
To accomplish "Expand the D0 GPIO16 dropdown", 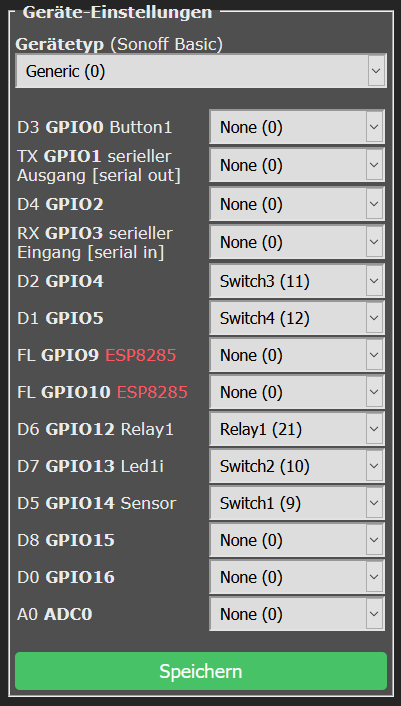I will pyautogui.click(x=297, y=577).
